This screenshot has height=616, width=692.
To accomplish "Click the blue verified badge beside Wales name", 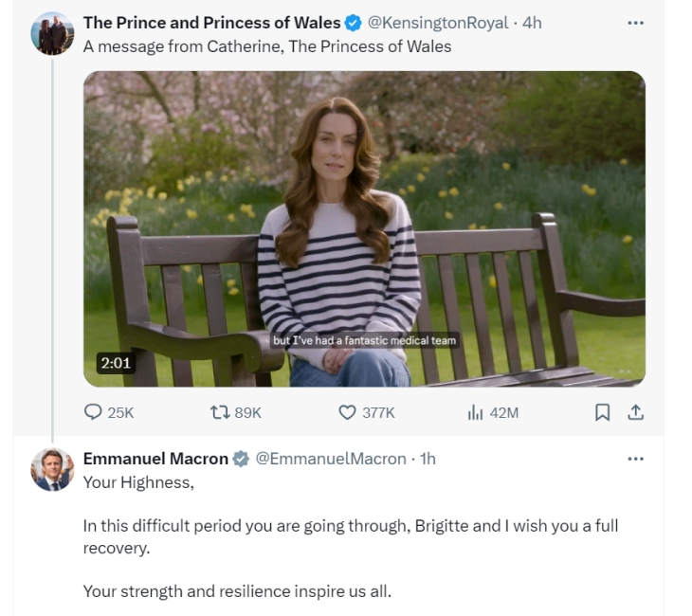I will (x=353, y=23).
